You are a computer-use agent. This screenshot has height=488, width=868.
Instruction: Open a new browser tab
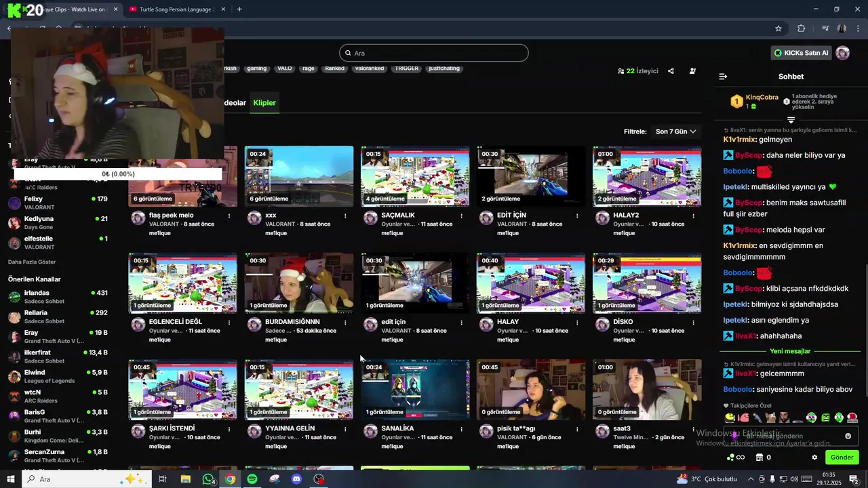click(x=239, y=9)
